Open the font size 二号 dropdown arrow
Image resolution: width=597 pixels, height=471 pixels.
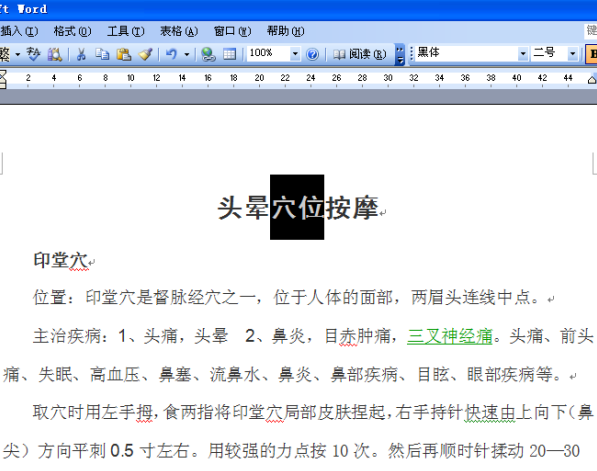(572, 54)
